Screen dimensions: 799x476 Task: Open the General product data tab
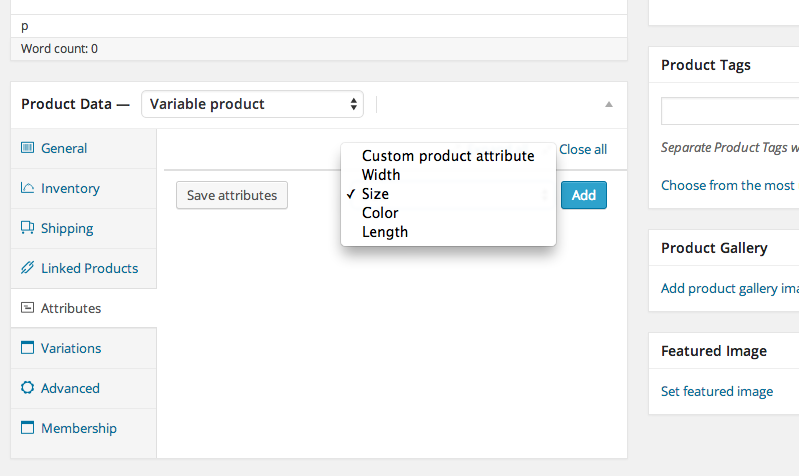[x=84, y=148]
